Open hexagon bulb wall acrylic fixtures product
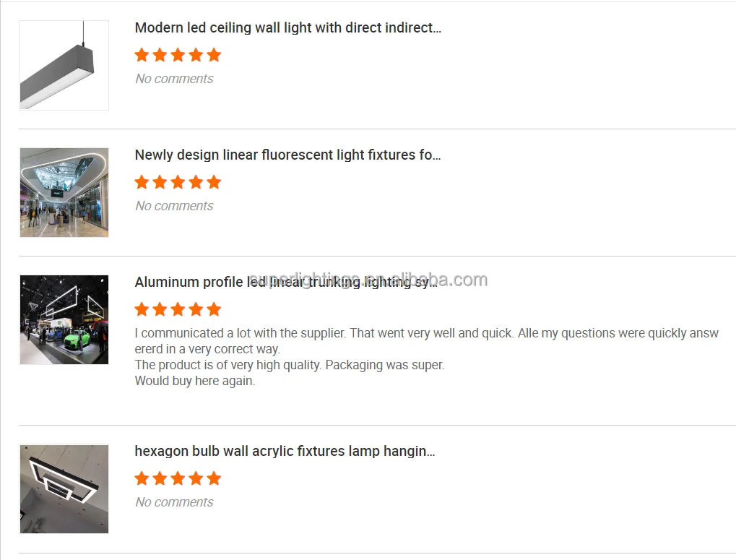The width and height of the screenshot is (736, 560). click(285, 452)
